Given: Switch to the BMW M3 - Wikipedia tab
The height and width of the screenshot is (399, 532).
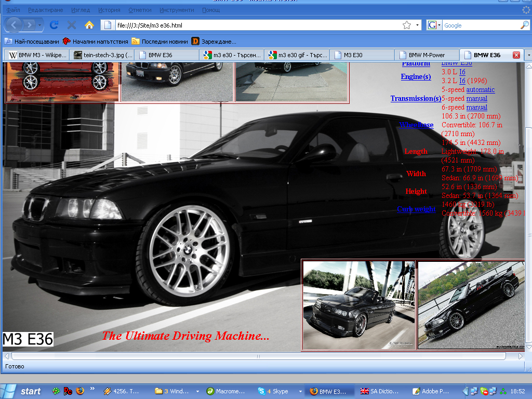Looking at the screenshot, I should 37,55.
